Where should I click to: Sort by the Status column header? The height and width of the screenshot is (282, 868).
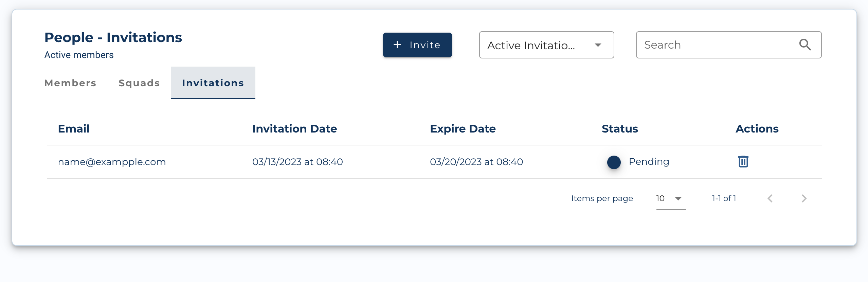tap(620, 129)
